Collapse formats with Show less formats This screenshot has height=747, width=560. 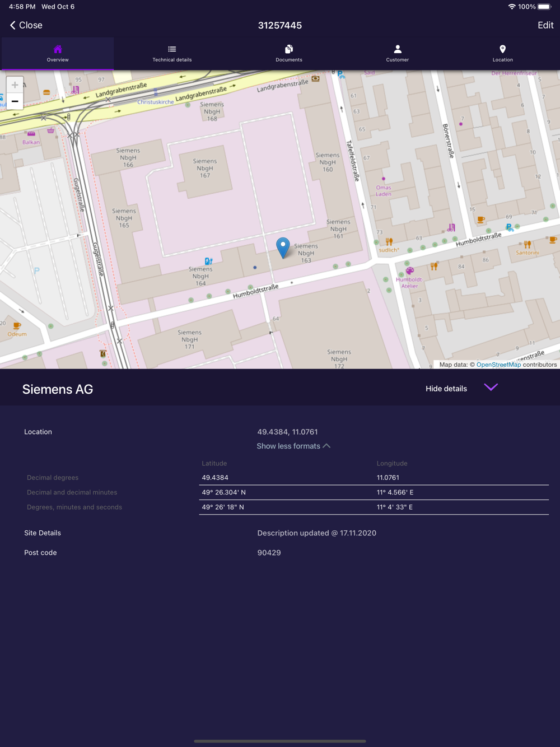pyautogui.click(x=293, y=446)
